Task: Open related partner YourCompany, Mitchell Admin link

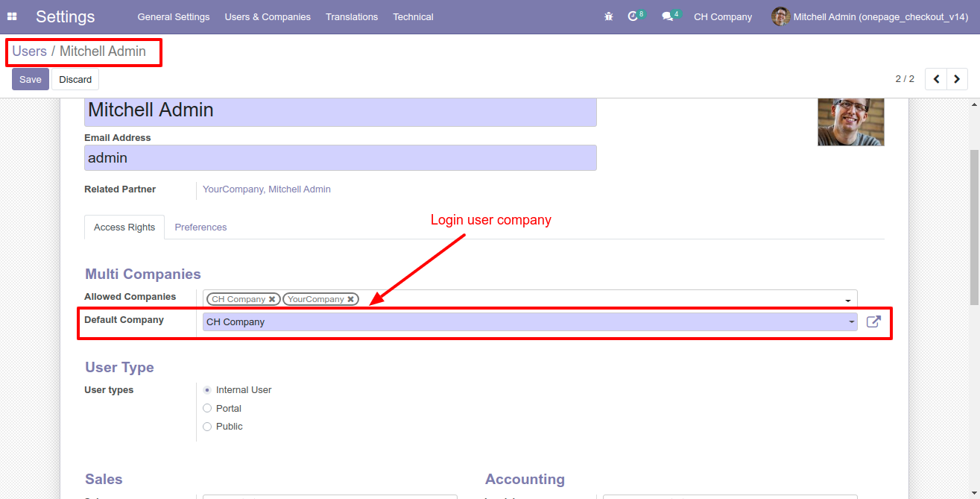Action: point(267,189)
